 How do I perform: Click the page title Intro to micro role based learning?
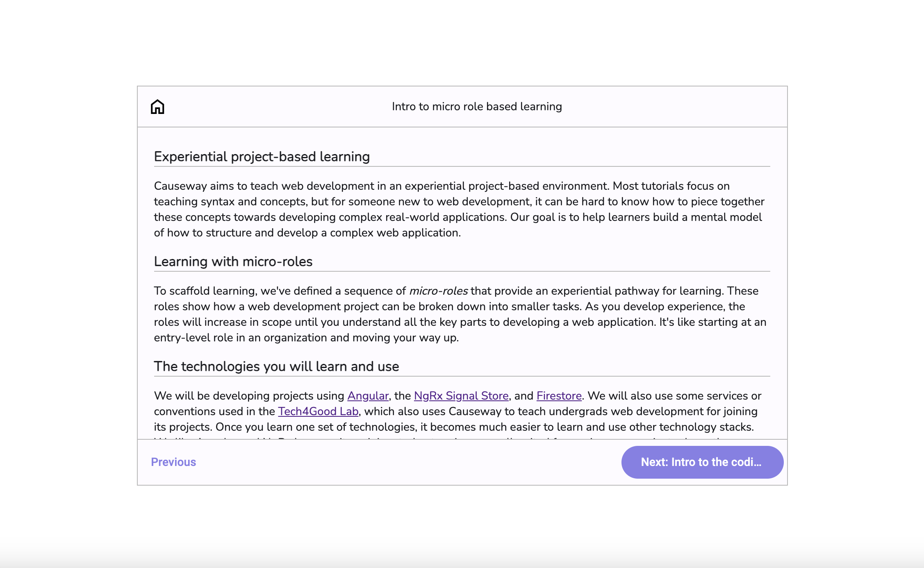tap(476, 107)
